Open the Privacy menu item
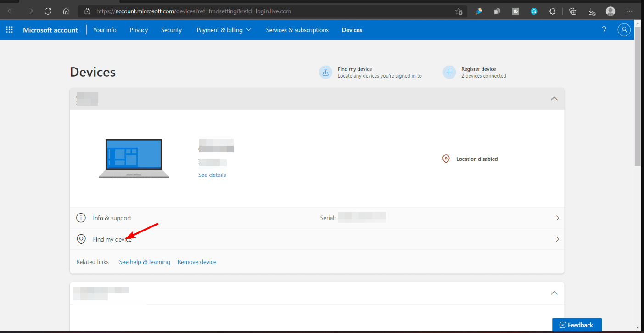 pyautogui.click(x=139, y=29)
